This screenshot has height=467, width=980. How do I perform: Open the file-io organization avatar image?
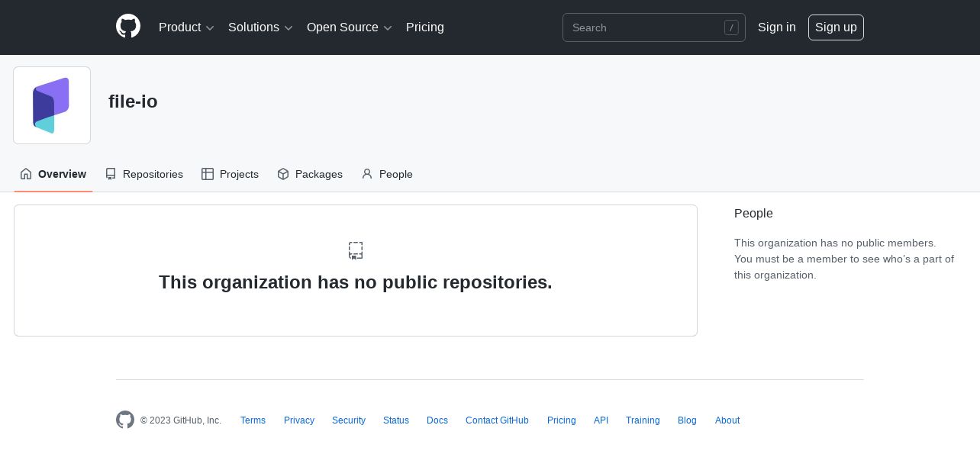[x=52, y=105]
